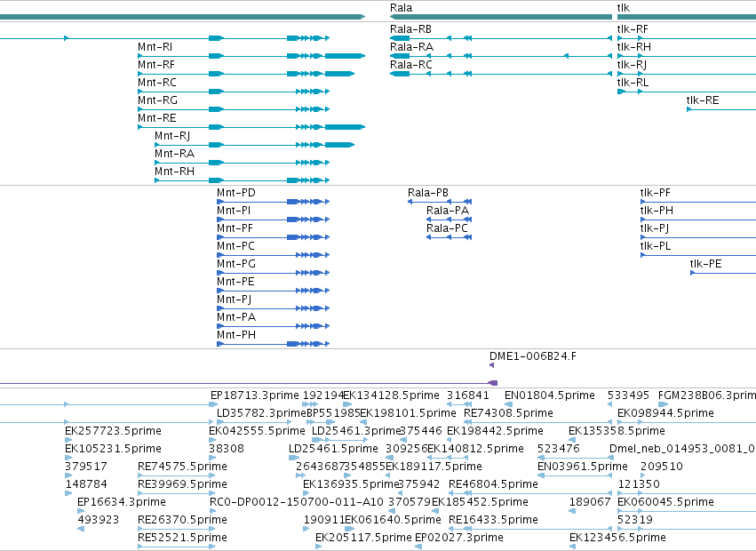Click the tlk-RL transcript label

pyautogui.click(x=633, y=83)
